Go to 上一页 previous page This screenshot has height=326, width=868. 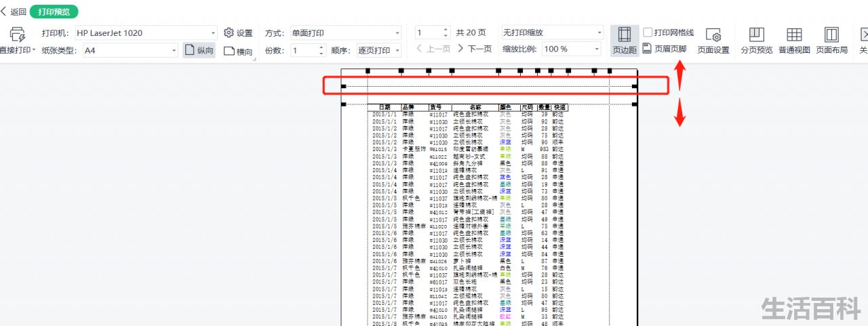tap(433, 49)
